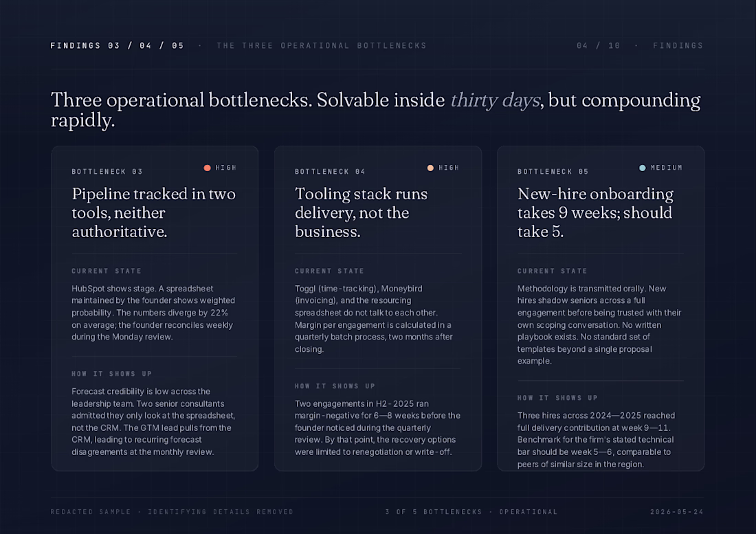Screen dimensions: 756x534
Task: Click the blue MEDIUM severity dot on Bottleneck 05
Action: [642, 168]
